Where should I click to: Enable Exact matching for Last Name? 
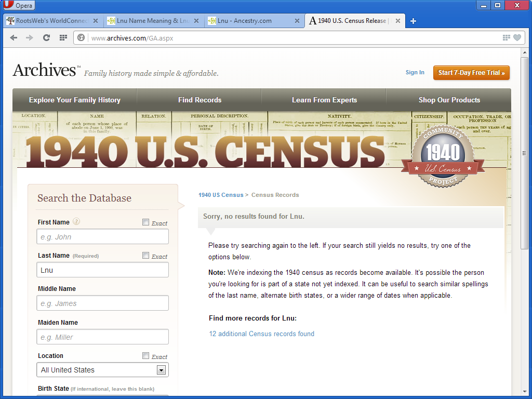145,255
